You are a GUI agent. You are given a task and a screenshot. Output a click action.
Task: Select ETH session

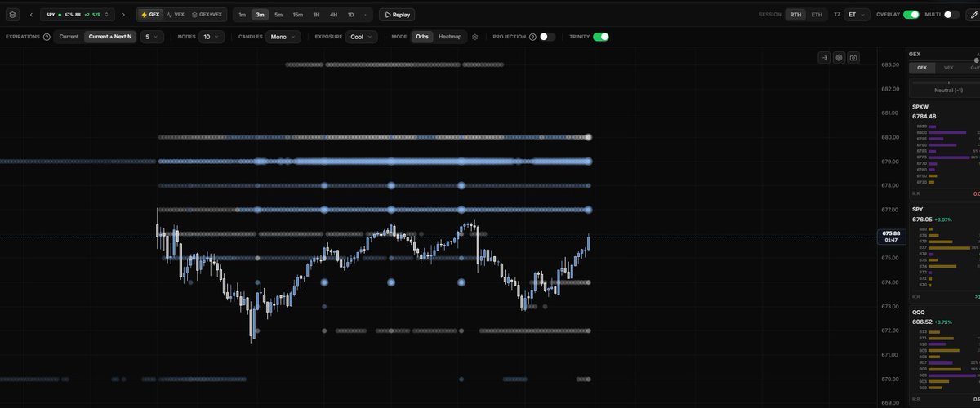tap(817, 15)
